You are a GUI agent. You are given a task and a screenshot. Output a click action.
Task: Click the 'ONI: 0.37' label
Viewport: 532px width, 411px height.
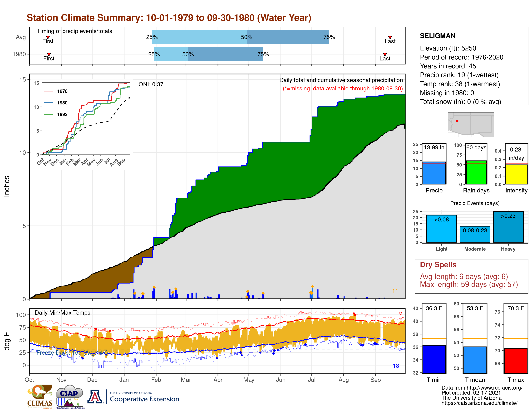click(151, 84)
